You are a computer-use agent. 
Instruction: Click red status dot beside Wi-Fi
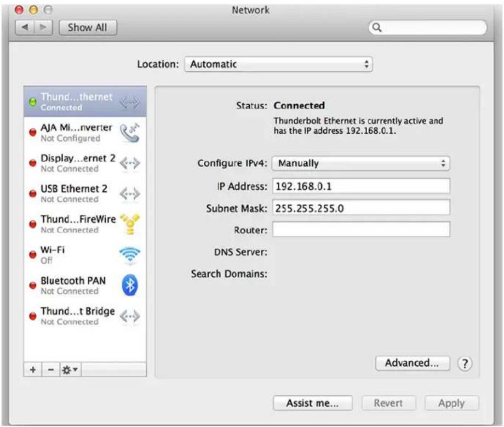32,255
